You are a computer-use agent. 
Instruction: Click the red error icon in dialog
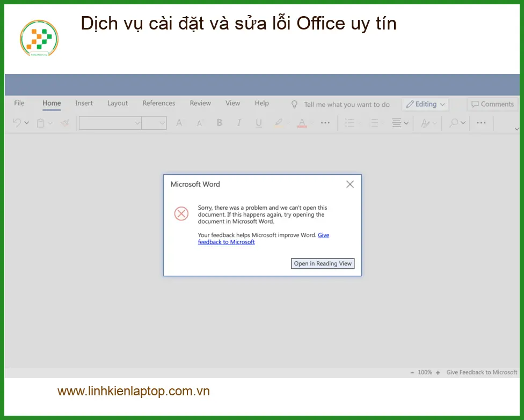[181, 213]
